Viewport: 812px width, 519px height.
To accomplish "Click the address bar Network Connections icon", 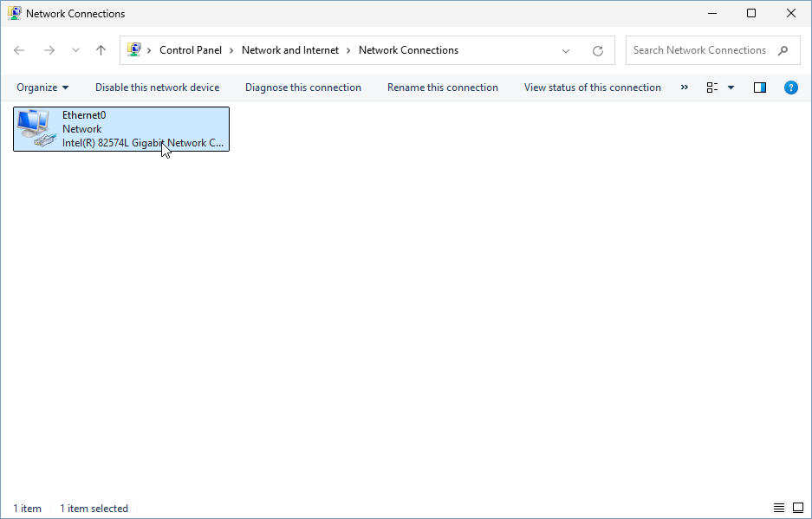I will (135, 49).
